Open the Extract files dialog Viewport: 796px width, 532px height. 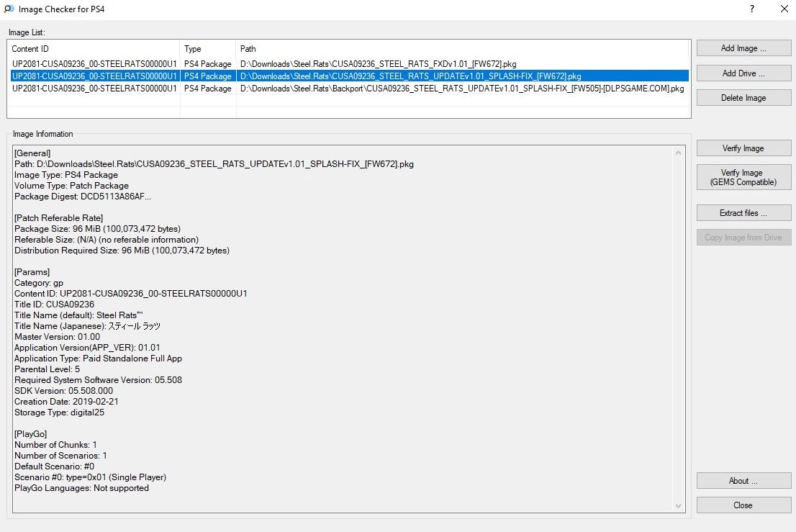tap(743, 212)
